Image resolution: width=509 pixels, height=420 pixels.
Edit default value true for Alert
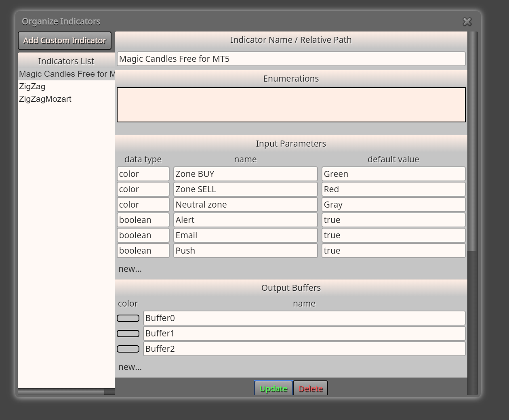point(393,220)
